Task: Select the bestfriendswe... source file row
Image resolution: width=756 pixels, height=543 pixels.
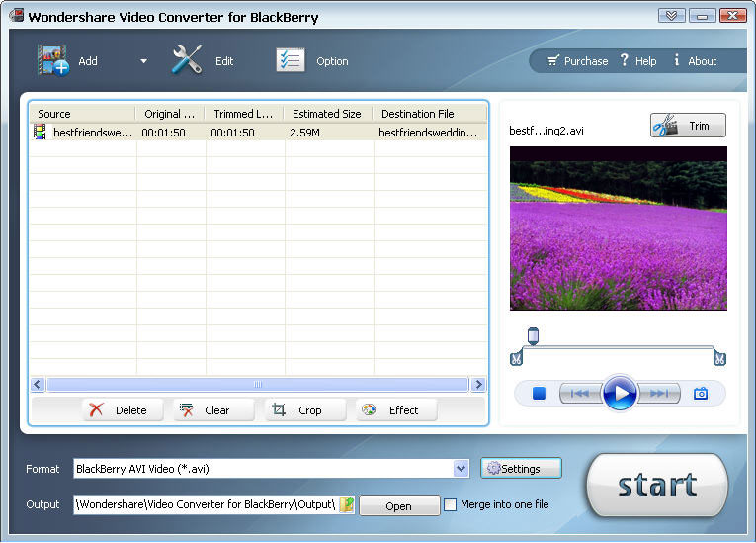Action: coord(259,133)
